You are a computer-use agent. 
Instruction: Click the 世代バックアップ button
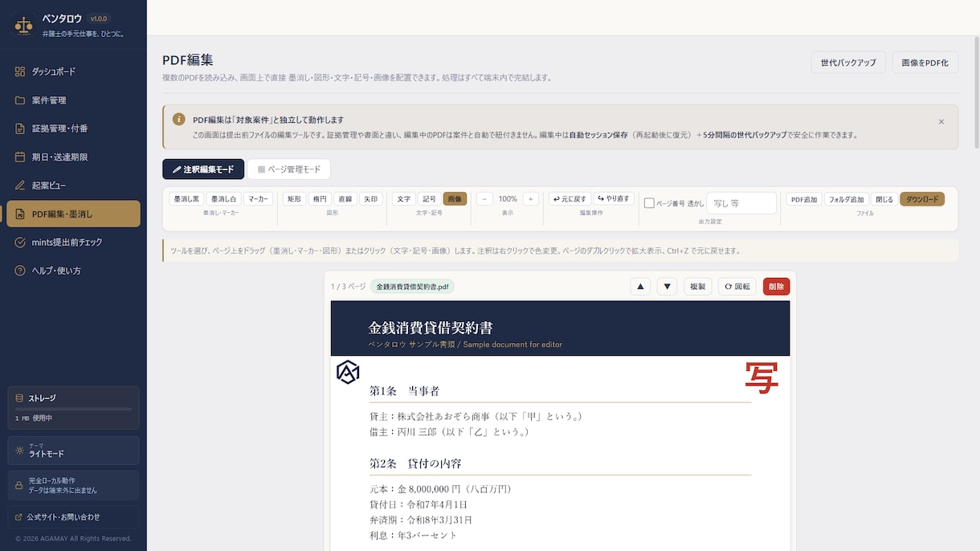pos(848,63)
